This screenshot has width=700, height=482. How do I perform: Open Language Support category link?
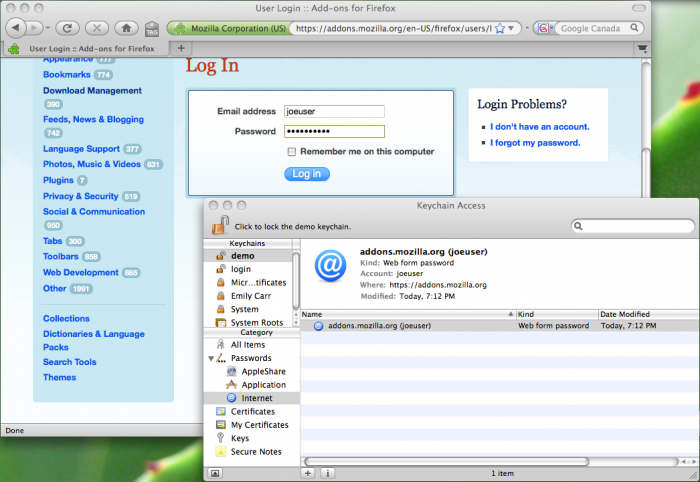(81, 149)
